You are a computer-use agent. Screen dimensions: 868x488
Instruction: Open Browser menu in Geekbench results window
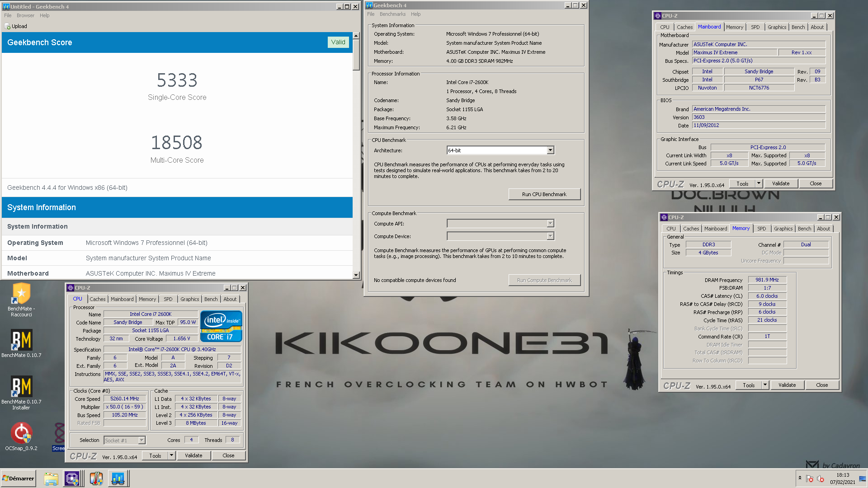point(25,15)
